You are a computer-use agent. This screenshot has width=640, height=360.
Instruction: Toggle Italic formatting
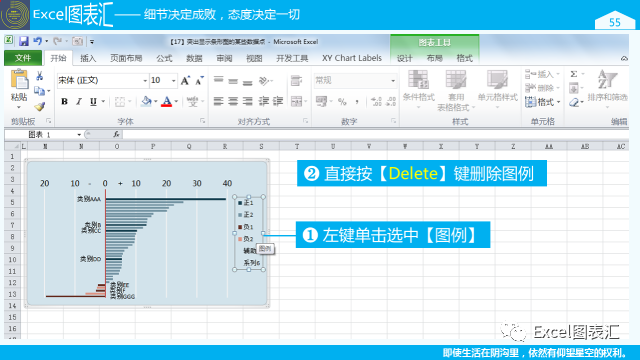79,101
